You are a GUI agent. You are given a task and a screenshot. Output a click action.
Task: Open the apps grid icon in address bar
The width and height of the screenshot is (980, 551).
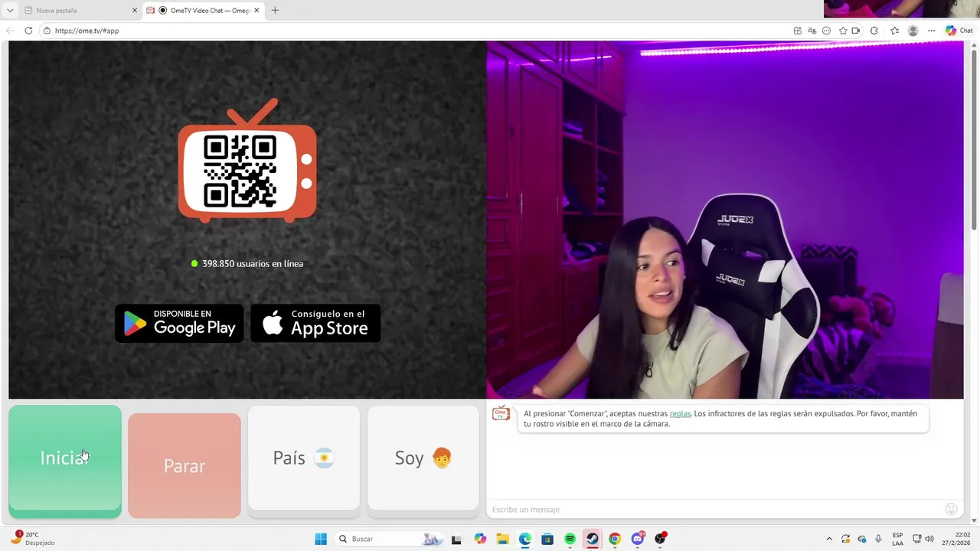(x=798, y=31)
